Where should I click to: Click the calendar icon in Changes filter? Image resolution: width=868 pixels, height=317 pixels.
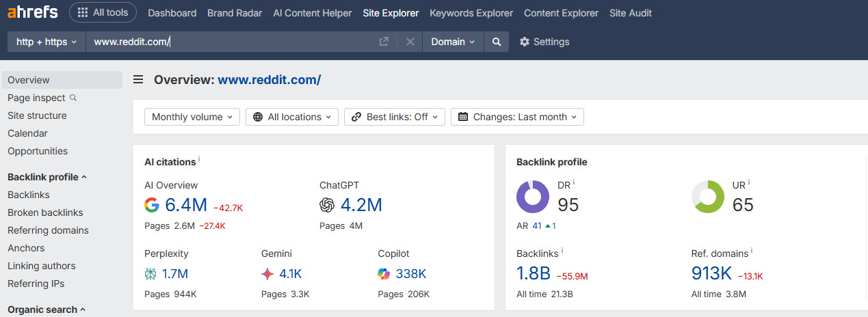pyautogui.click(x=463, y=117)
